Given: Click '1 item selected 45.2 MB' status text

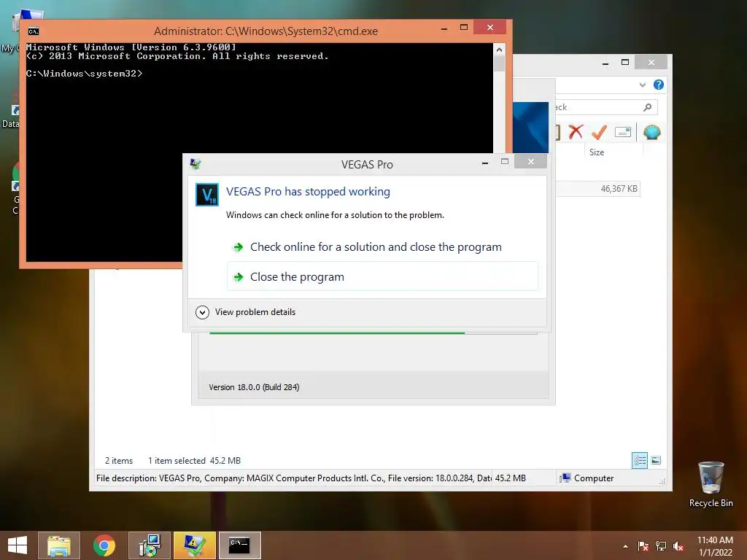Looking at the screenshot, I should [194, 461].
